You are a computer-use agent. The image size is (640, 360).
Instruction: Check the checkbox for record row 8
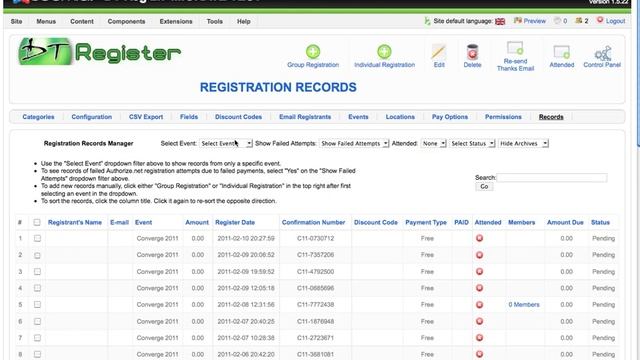point(37,354)
